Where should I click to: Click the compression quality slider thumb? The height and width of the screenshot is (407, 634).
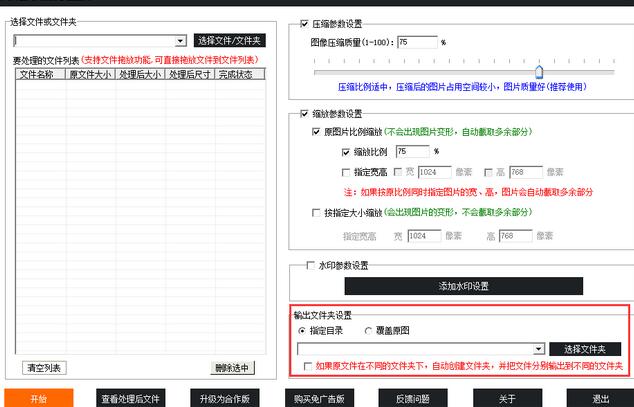(x=539, y=72)
